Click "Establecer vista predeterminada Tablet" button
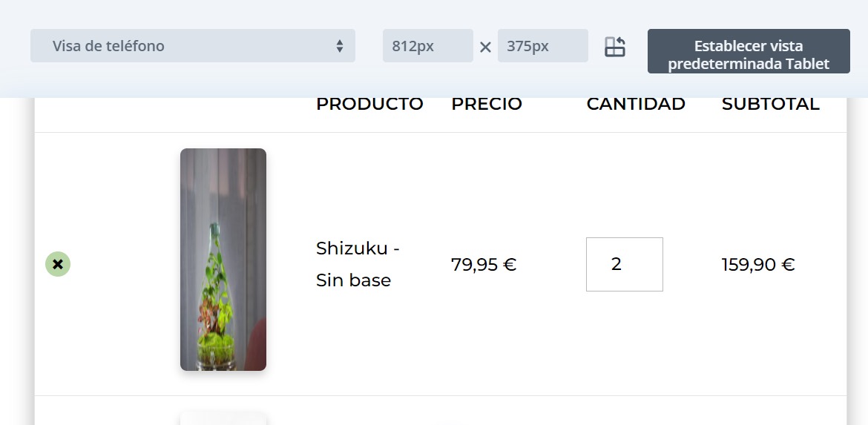 749,51
